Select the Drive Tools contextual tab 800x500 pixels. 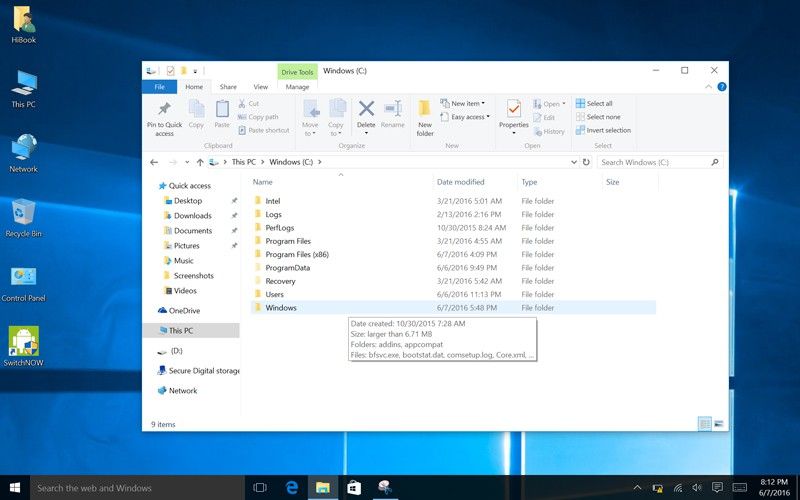tap(297, 72)
